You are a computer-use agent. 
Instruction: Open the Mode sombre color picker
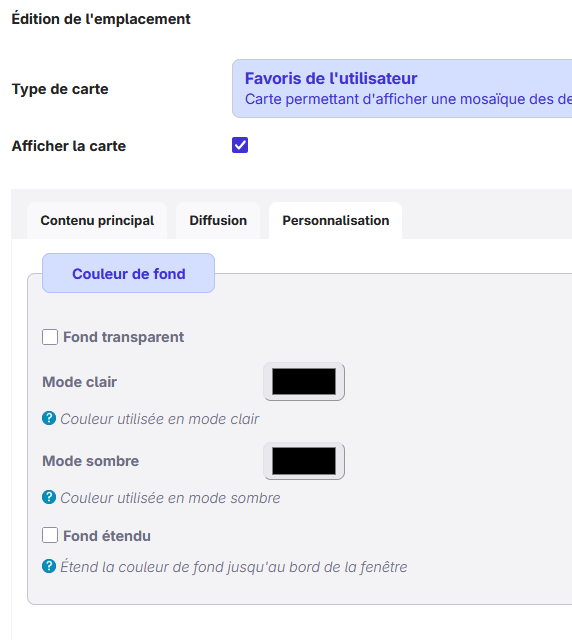(x=304, y=461)
